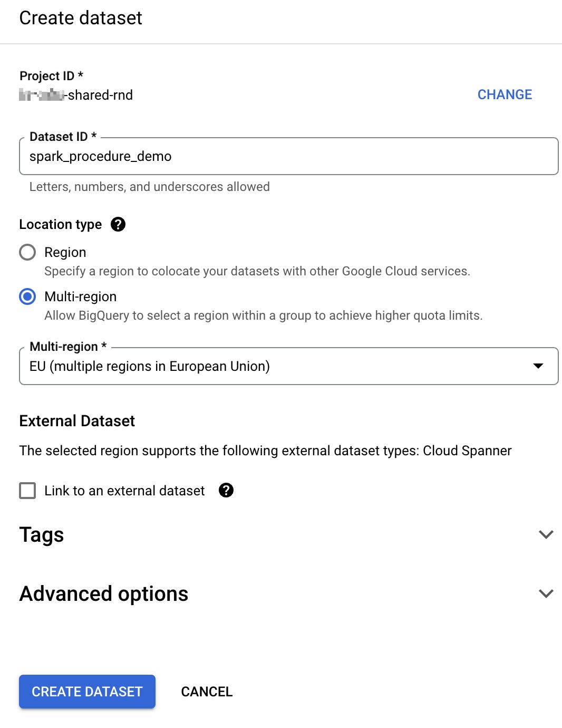Select the Multi-region radio button
This screenshot has height=728, width=562.
(27, 296)
